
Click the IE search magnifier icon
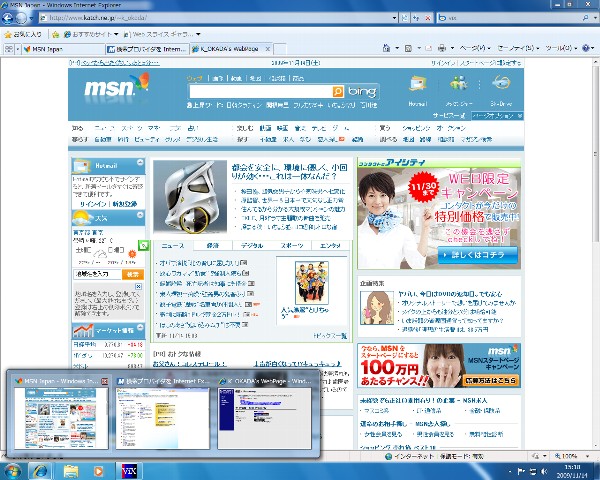585,18
